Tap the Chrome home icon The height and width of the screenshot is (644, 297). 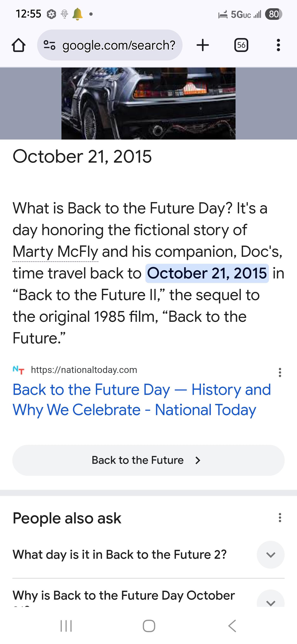pyautogui.click(x=19, y=45)
